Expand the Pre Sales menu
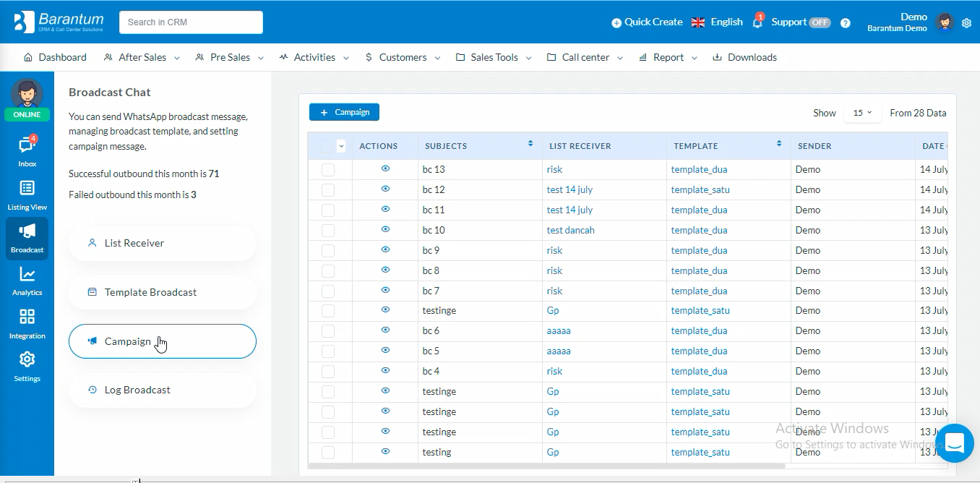The width and height of the screenshot is (980, 483). [x=230, y=57]
